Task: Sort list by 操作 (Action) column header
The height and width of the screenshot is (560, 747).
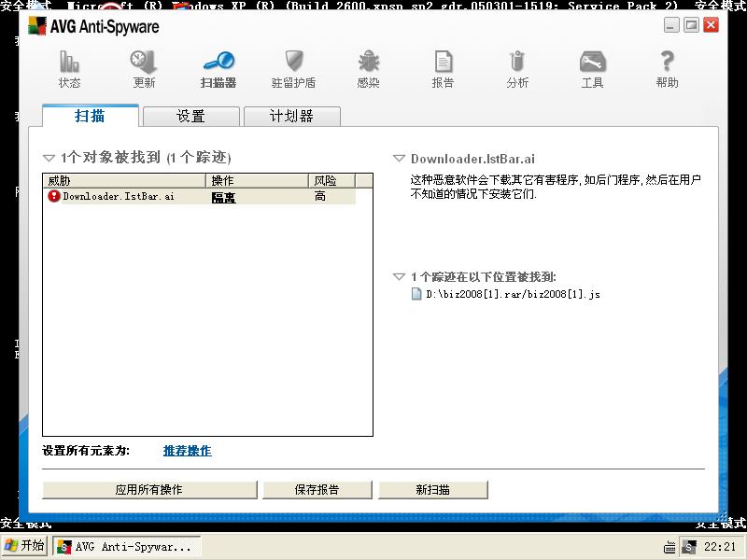Action: click(x=258, y=180)
